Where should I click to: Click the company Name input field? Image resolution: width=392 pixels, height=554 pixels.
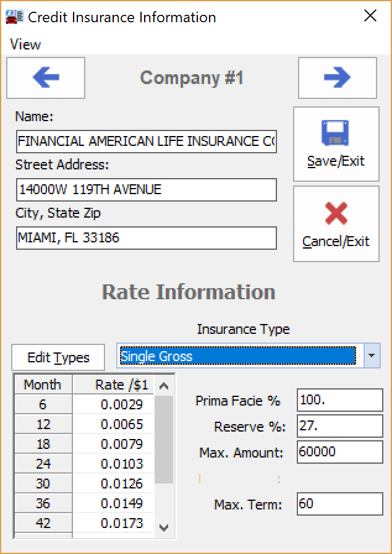coord(147,141)
